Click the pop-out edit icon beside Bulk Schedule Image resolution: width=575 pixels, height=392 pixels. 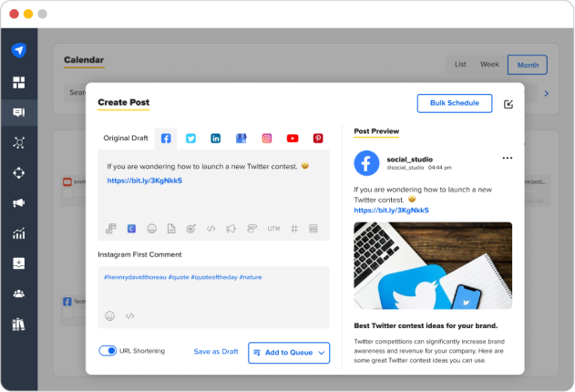point(508,104)
